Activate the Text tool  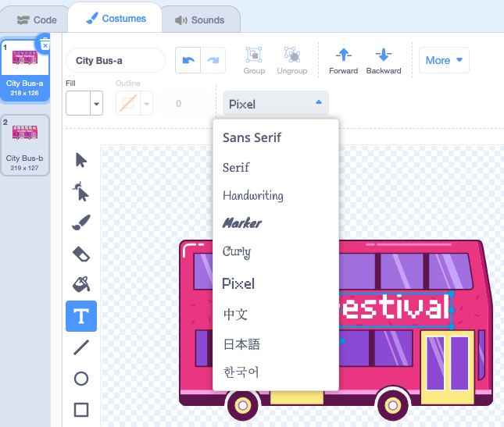pos(81,316)
